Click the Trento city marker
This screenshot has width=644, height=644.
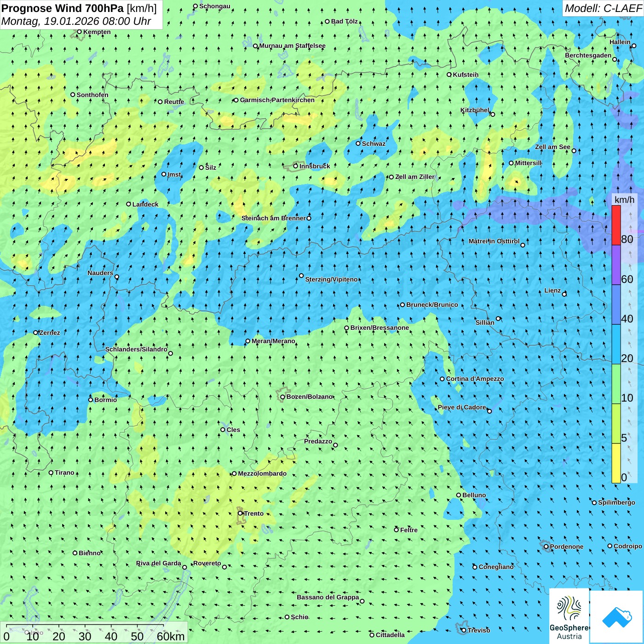pyautogui.click(x=240, y=513)
